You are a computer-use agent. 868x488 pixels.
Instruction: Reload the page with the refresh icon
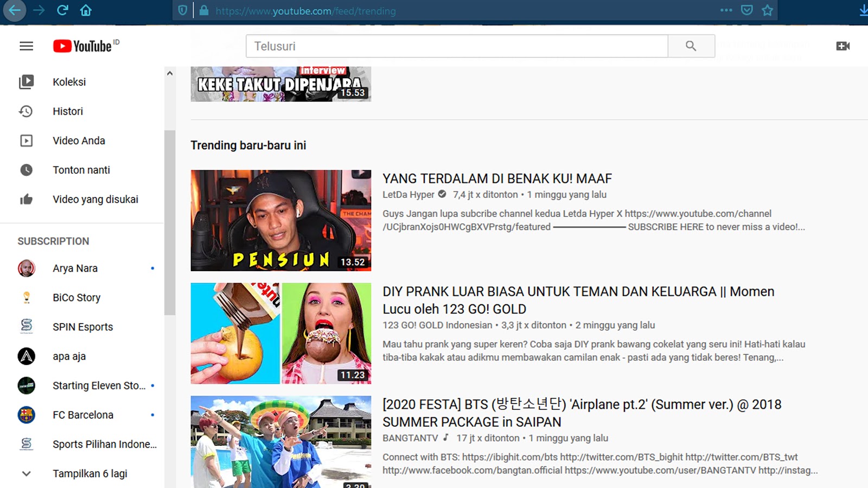coord(62,10)
